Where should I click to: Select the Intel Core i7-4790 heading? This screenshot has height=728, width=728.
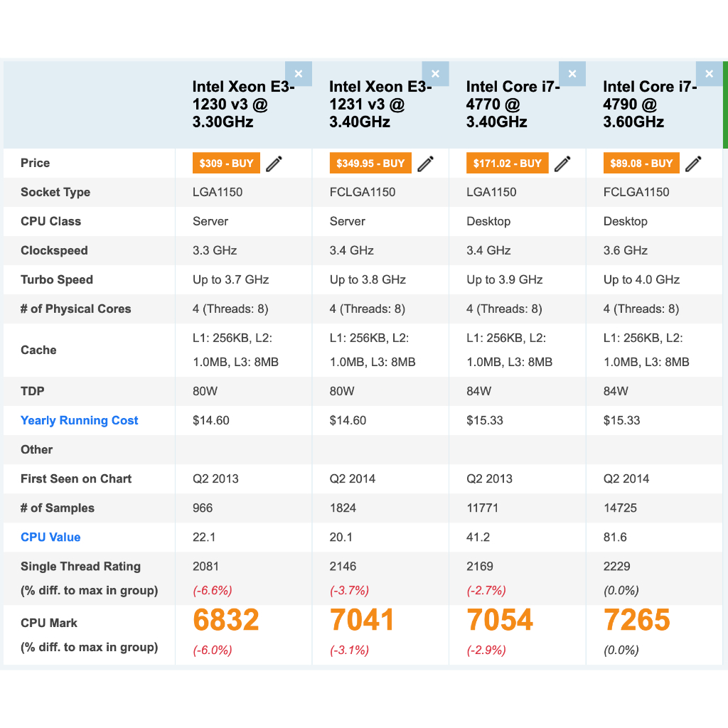(x=649, y=105)
